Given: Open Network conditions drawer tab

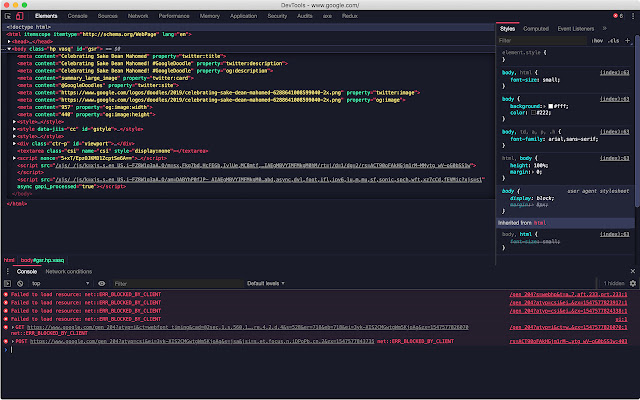Looking at the screenshot, I should tap(69, 271).
